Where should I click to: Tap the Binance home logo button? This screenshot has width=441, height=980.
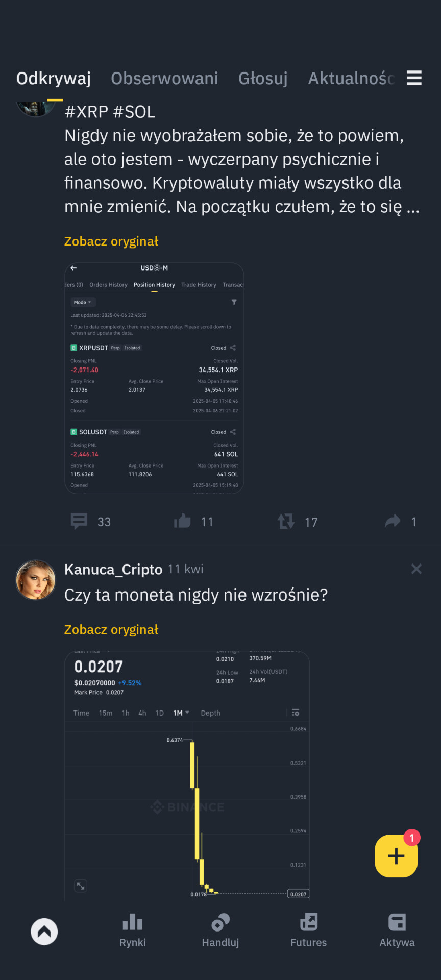tap(44, 932)
